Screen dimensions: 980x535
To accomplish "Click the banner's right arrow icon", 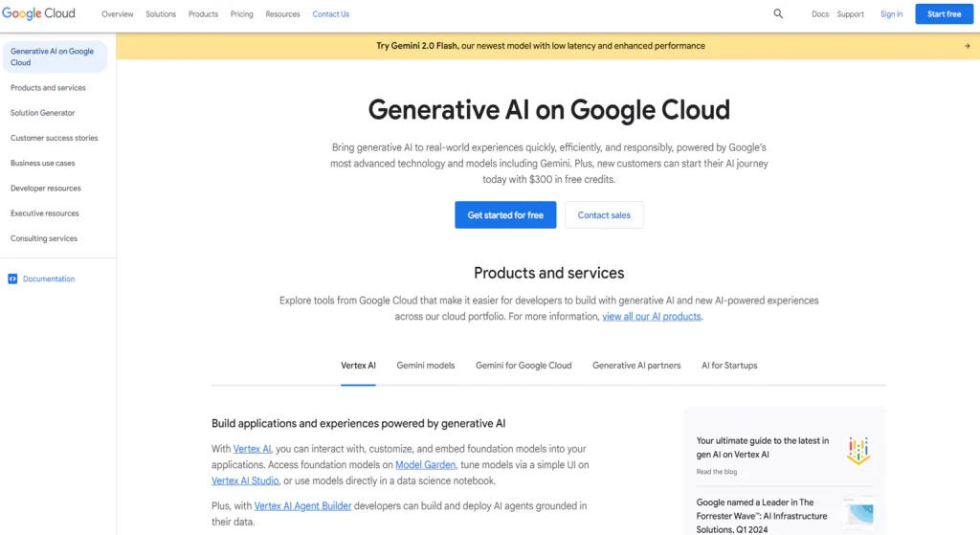I will pos(967,46).
